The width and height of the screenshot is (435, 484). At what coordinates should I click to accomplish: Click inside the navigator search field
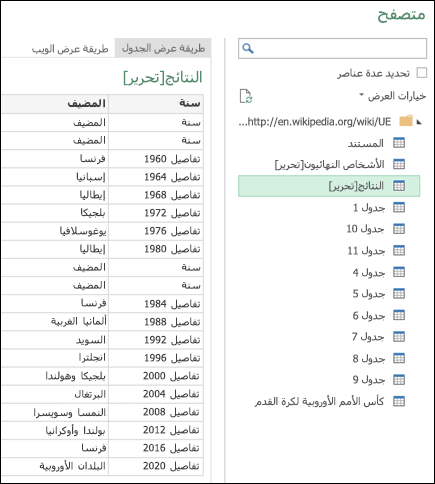[332, 49]
